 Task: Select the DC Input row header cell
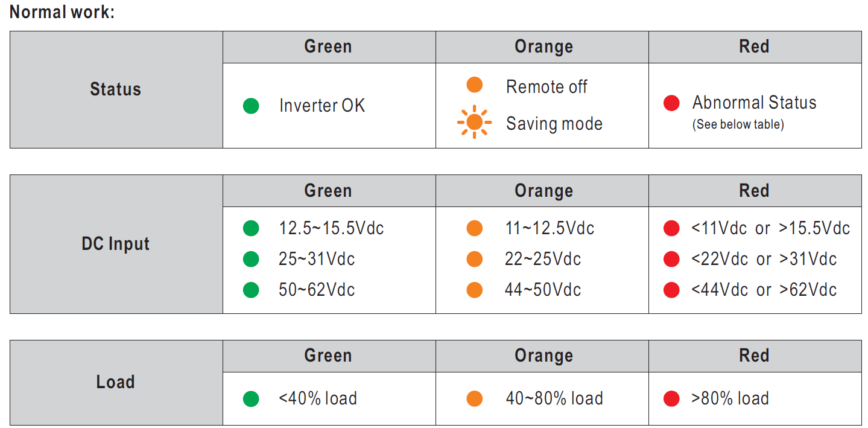coord(116,244)
